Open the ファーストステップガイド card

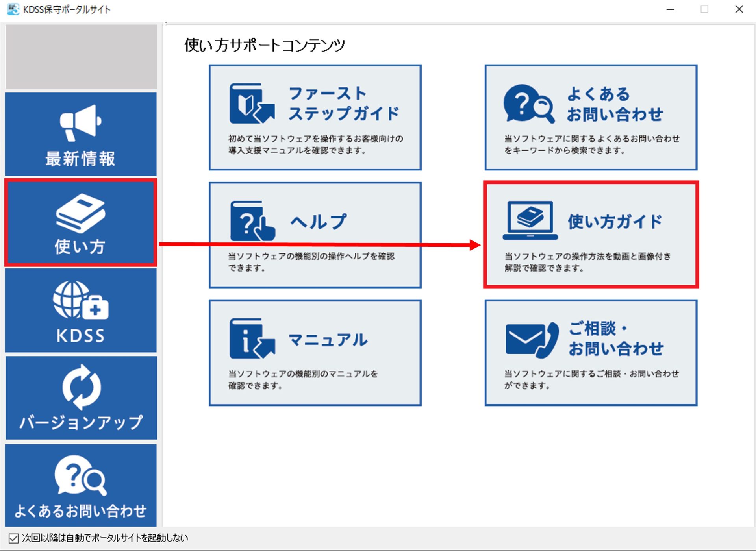[x=315, y=117]
